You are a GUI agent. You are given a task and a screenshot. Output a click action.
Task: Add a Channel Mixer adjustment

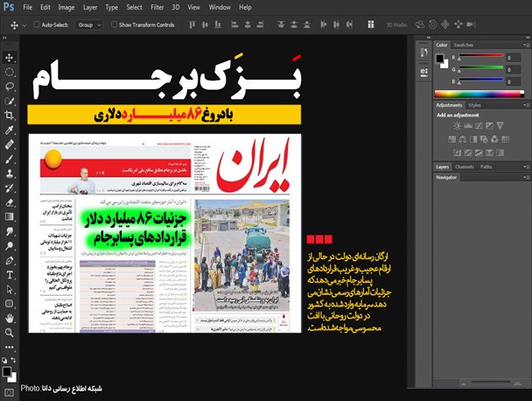[x=494, y=139]
